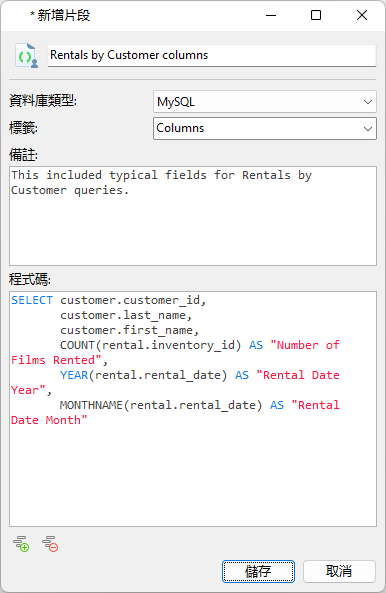The width and height of the screenshot is (386, 593).
Task: Open the 資料庫類型 MySQL dropdown
Action: tap(265, 102)
